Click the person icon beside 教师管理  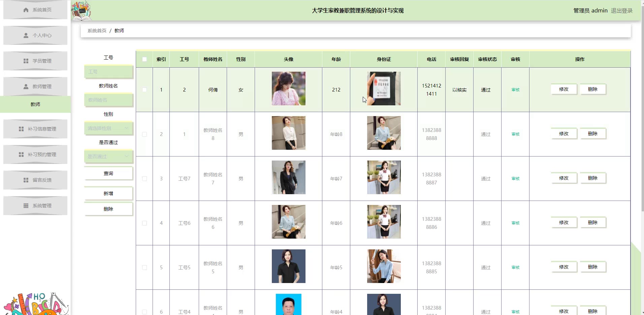coord(26,86)
